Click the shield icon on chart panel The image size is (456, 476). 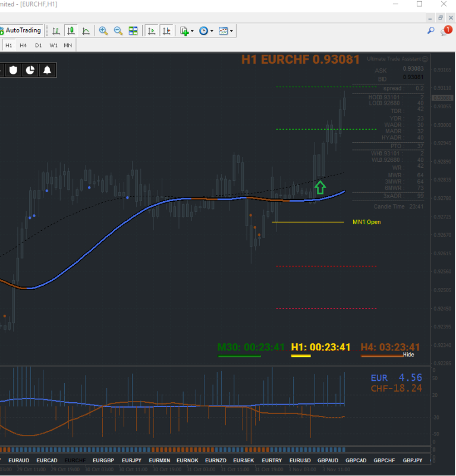pyautogui.click(x=13, y=70)
